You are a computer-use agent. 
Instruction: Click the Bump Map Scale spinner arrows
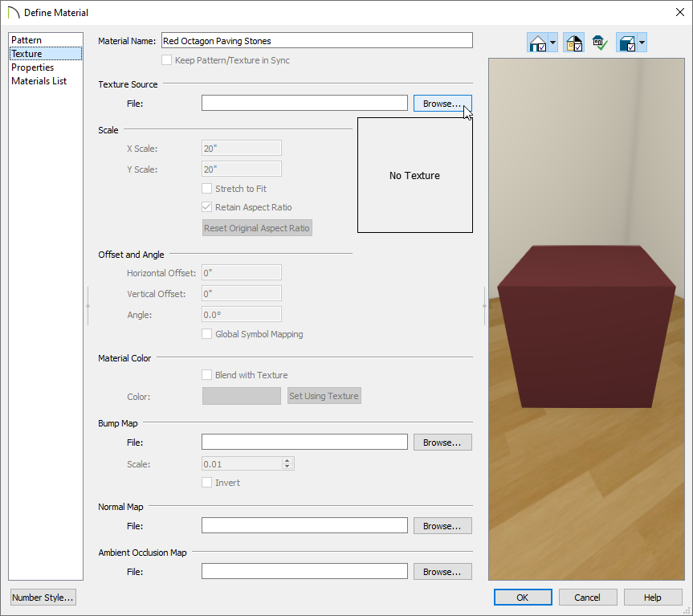tap(288, 463)
